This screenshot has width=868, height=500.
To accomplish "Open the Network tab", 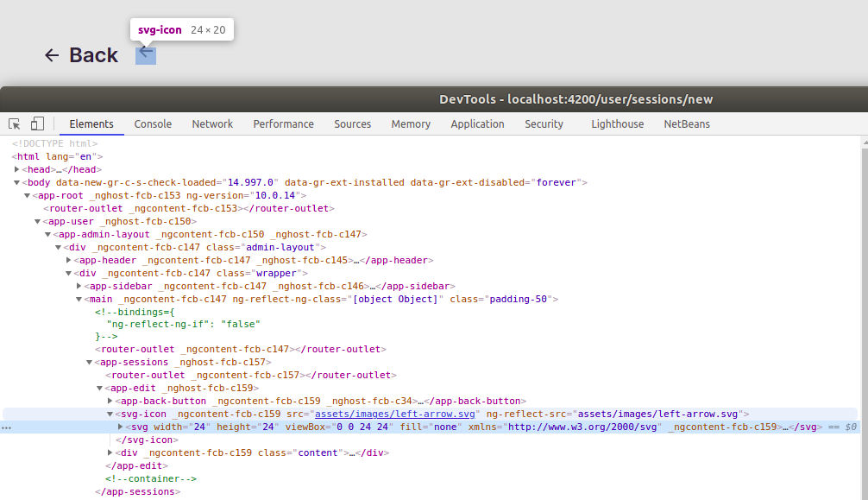I will (212, 123).
